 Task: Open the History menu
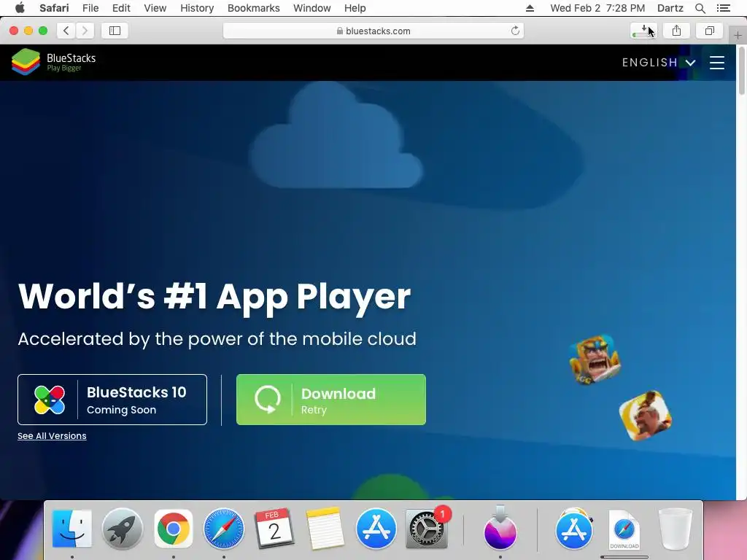[x=197, y=8]
